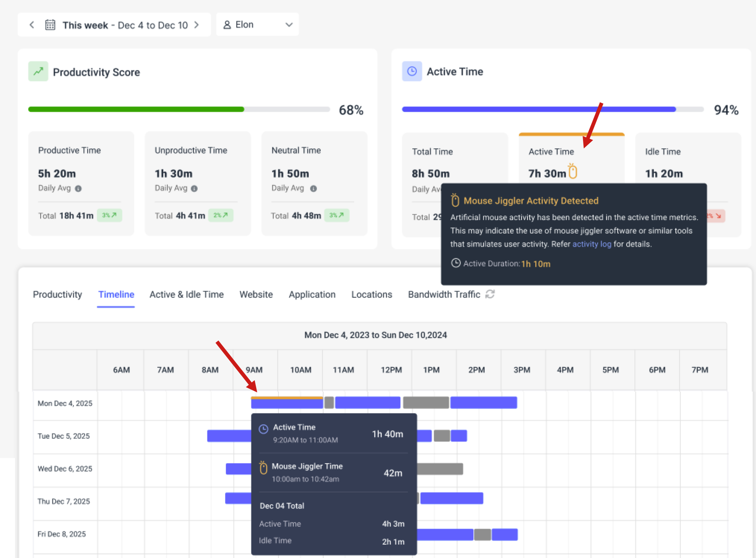Open the Elon user dropdown
This screenshot has width=756, height=558.
coord(257,25)
